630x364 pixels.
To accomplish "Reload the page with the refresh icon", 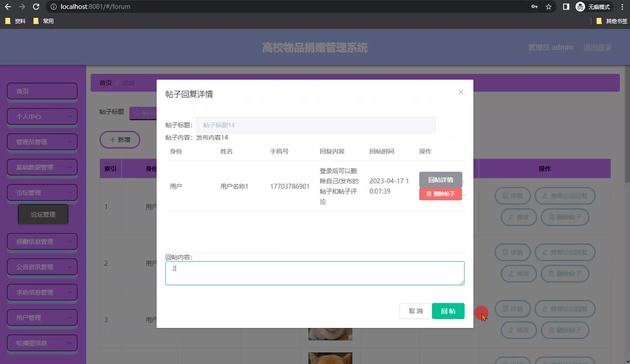I will point(36,7).
